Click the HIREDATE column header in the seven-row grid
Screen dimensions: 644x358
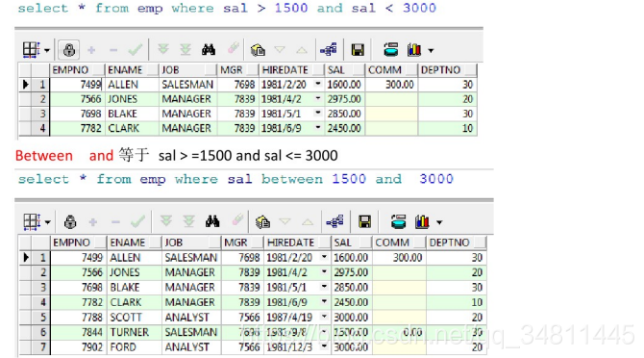297,243
